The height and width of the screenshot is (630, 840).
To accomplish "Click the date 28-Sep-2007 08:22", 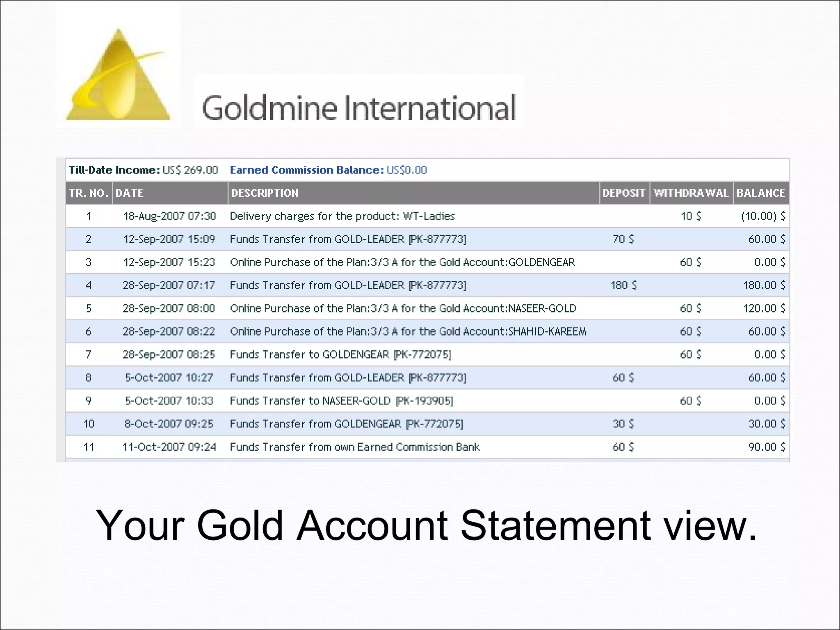I will 169,331.
